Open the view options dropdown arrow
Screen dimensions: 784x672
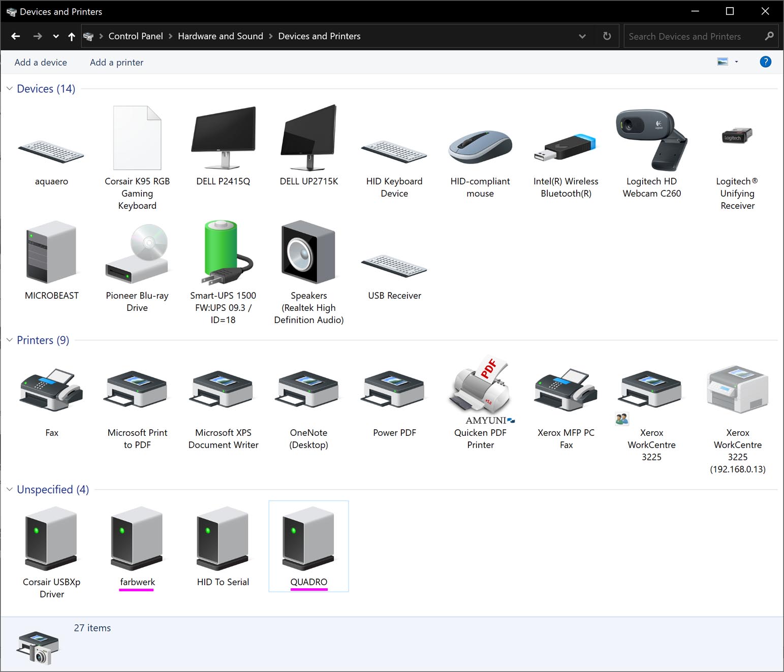tap(736, 62)
